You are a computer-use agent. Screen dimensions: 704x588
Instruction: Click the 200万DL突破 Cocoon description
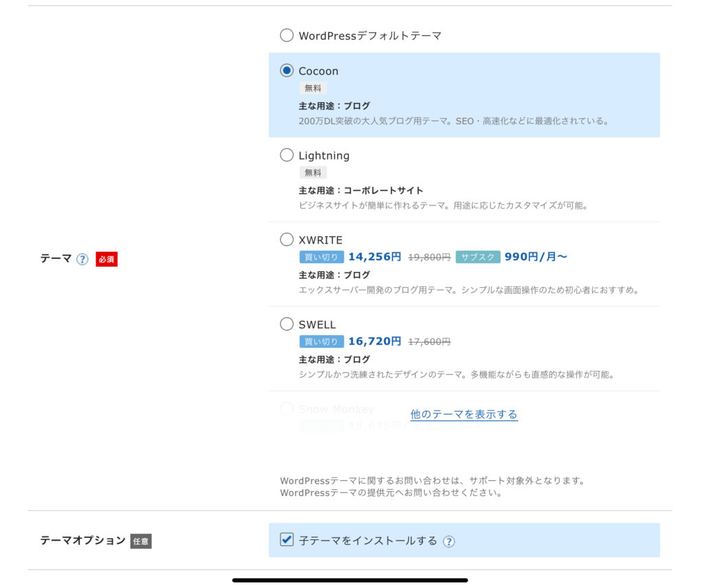[454, 121]
